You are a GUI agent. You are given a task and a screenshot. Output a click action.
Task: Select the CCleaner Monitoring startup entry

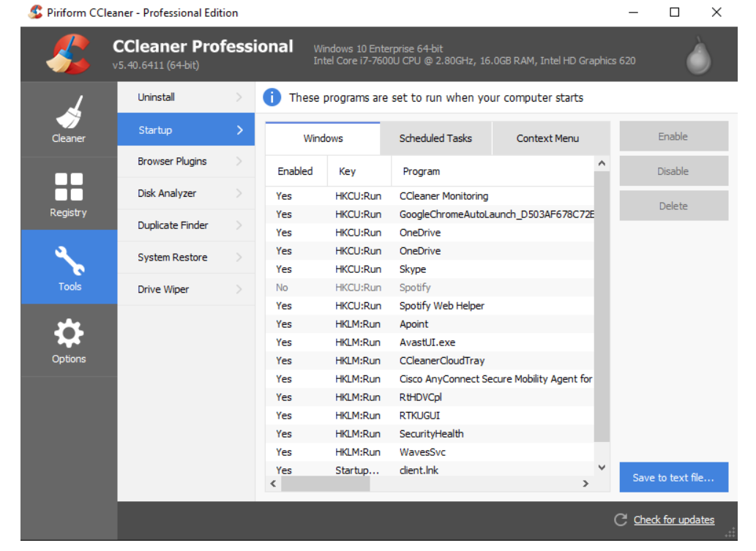tap(430, 195)
